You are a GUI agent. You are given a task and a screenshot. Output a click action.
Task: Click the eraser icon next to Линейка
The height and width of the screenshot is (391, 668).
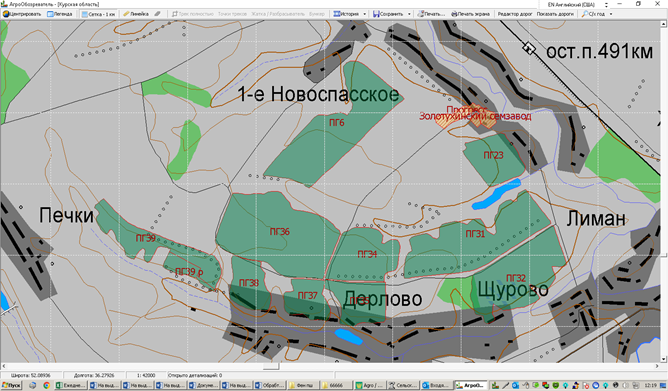[157, 14]
